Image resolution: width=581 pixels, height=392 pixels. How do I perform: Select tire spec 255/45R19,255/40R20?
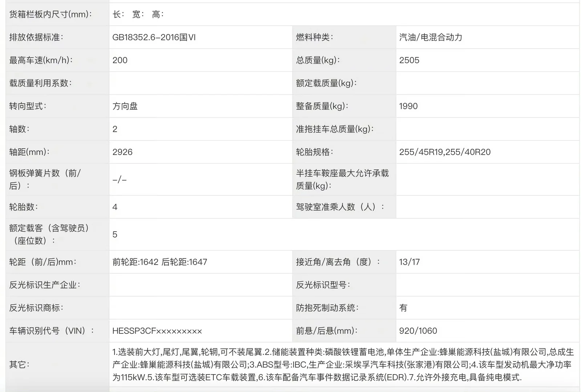445,152
